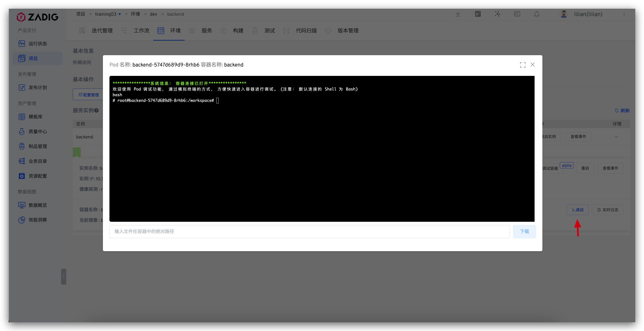The image size is (644, 331).
Task: Click inside the black terminal area
Action: [x=322, y=148]
